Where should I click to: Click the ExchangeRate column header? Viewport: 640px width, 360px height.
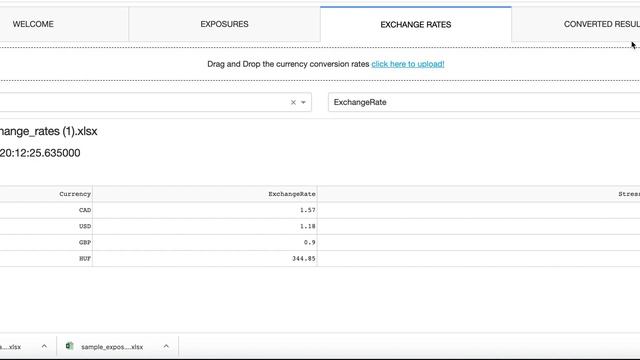205,194
